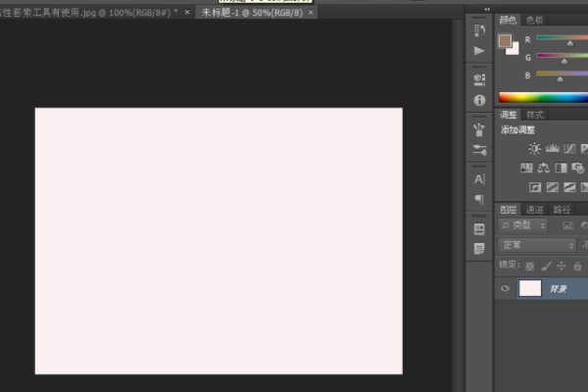Image resolution: width=588 pixels, height=392 pixels.
Task: Open the Info panel icon
Action: click(479, 100)
